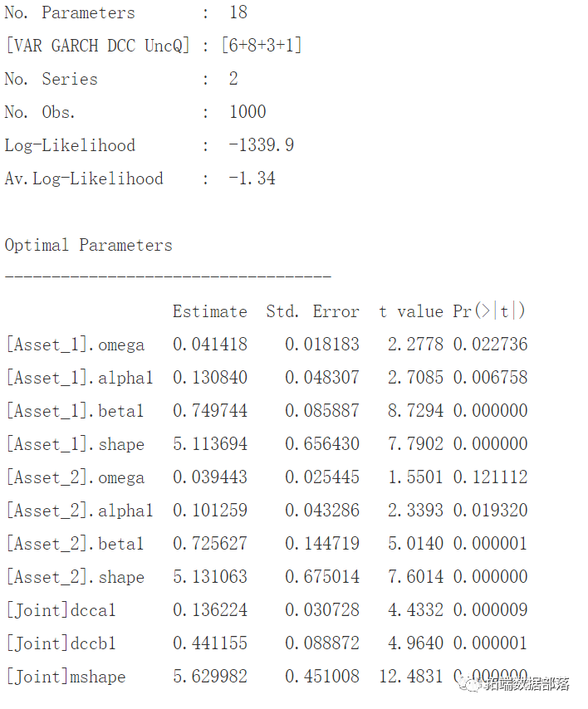Screen dimensions: 588x709
Task: Select the Estimate column header
Action: [209, 311]
